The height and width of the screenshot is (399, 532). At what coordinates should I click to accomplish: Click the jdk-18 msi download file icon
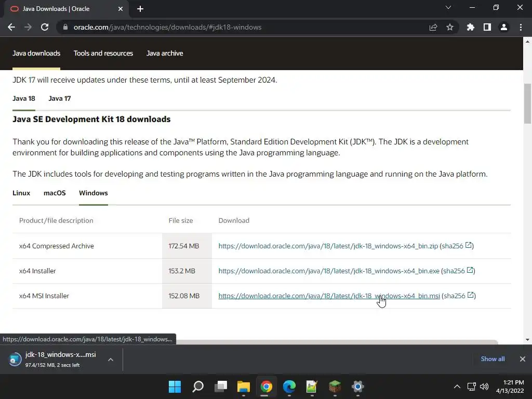tap(15, 360)
